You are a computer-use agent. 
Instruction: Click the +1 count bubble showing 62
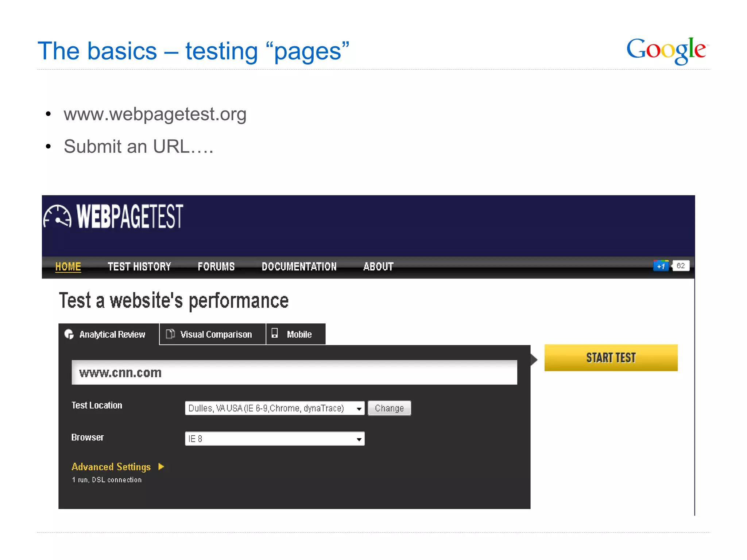tap(681, 266)
